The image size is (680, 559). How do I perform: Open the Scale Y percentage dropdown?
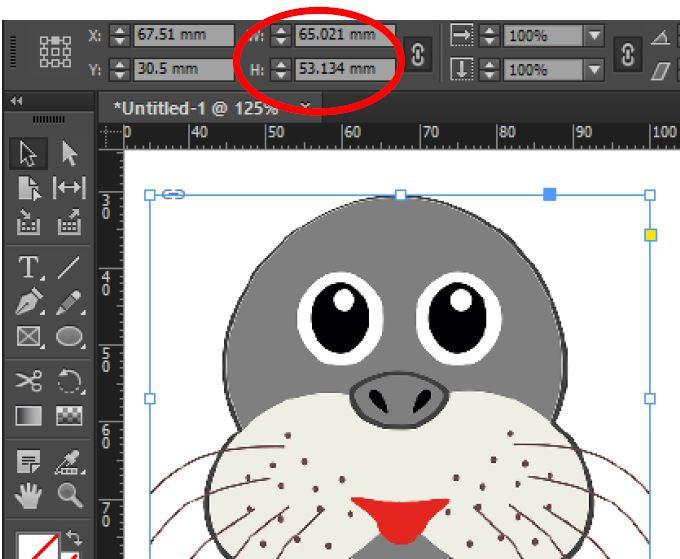(594, 70)
